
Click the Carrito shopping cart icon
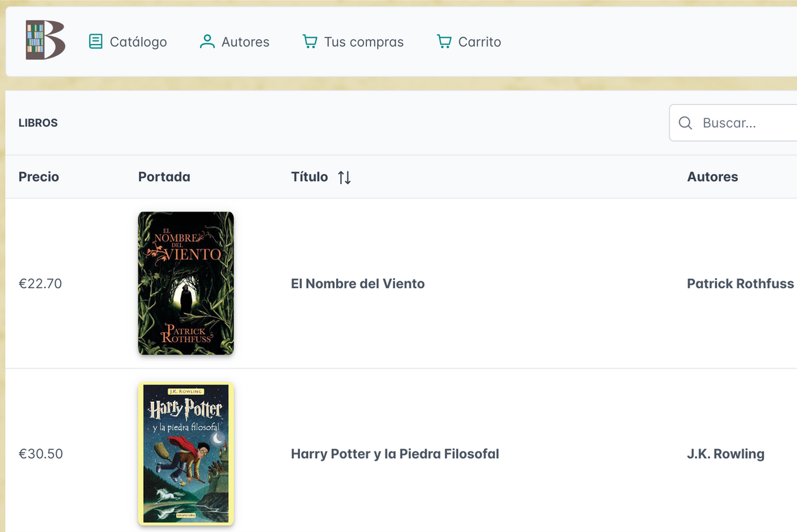[443, 41]
